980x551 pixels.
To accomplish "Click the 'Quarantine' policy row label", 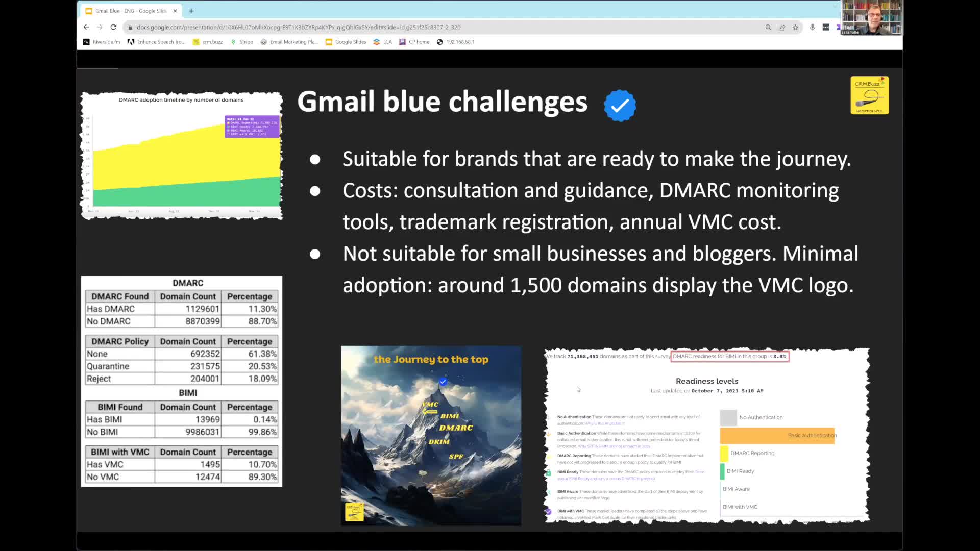I will 120,366.
